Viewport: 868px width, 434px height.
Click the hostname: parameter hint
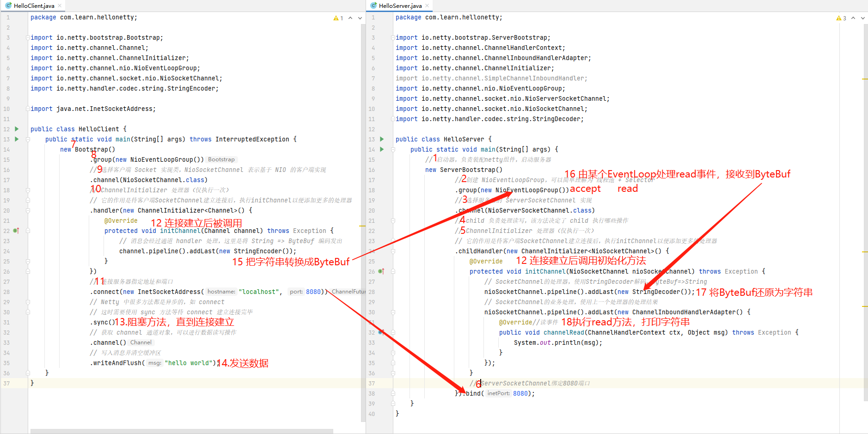(x=221, y=292)
